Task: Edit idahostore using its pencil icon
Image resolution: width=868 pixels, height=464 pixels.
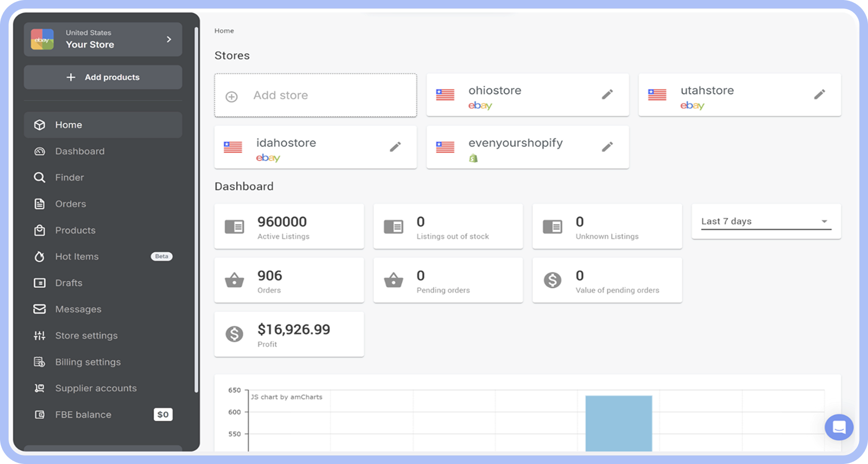Action: [x=395, y=147]
